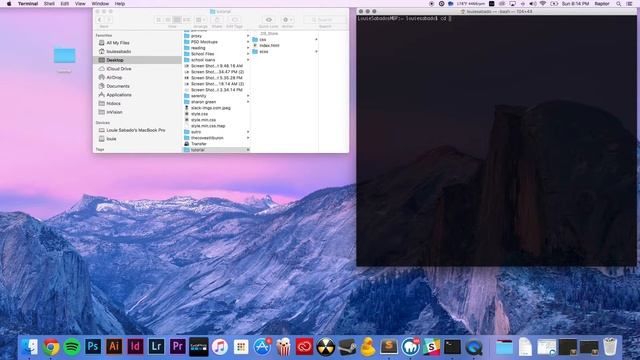
Task: Open the Action gear dropdown in Finder
Action: (287, 20)
